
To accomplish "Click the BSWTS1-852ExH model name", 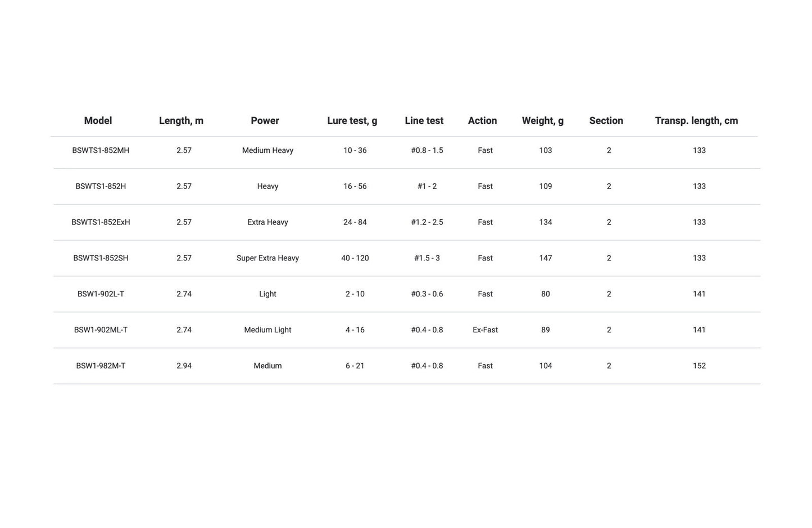I will coord(101,223).
